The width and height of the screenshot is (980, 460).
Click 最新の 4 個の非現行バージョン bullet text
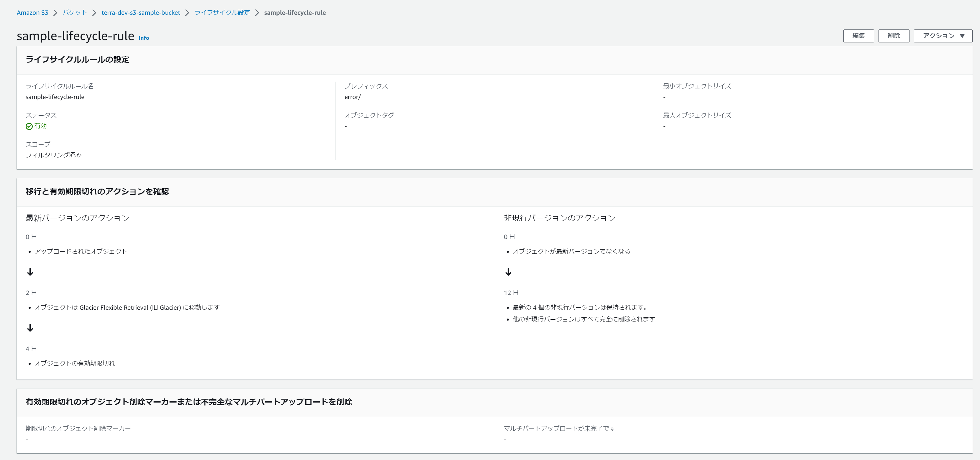coord(580,307)
